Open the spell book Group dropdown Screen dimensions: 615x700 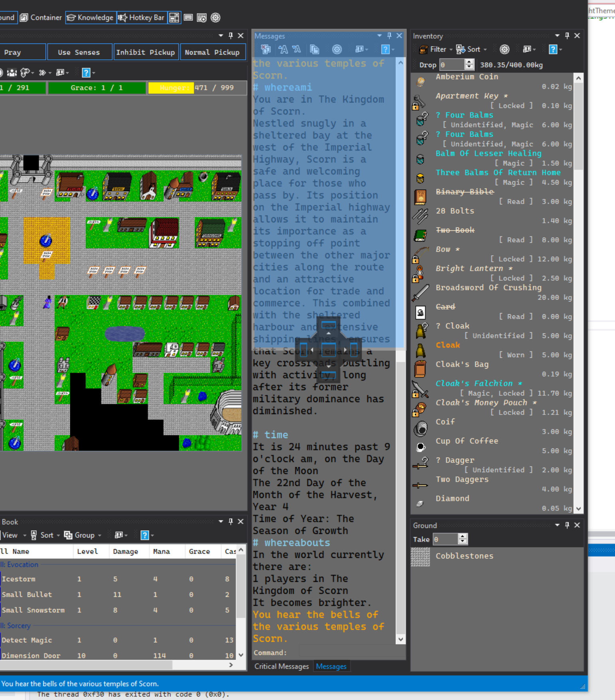click(x=83, y=535)
